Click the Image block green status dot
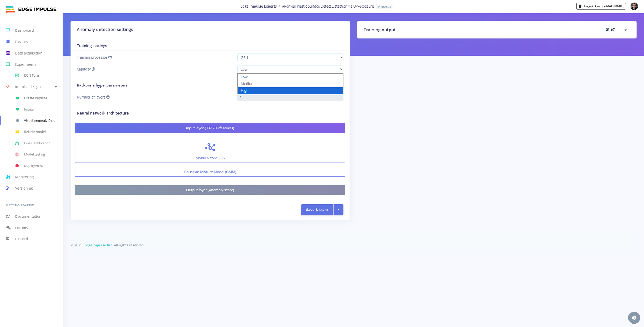The image size is (644, 327). pyautogui.click(x=17, y=109)
